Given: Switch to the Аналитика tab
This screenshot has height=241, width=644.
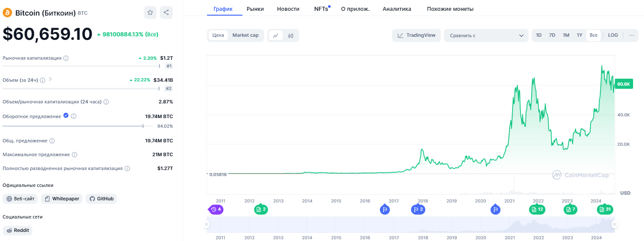Looking at the screenshot, I should pyautogui.click(x=397, y=9).
